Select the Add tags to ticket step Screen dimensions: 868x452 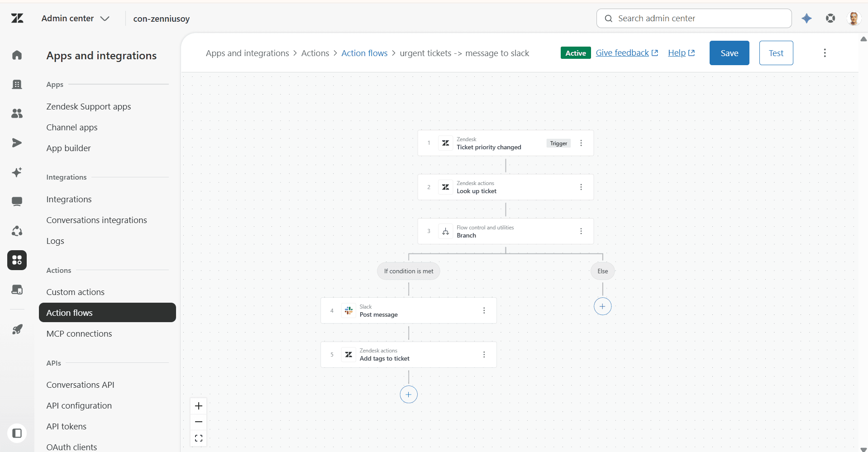[x=409, y=355]
